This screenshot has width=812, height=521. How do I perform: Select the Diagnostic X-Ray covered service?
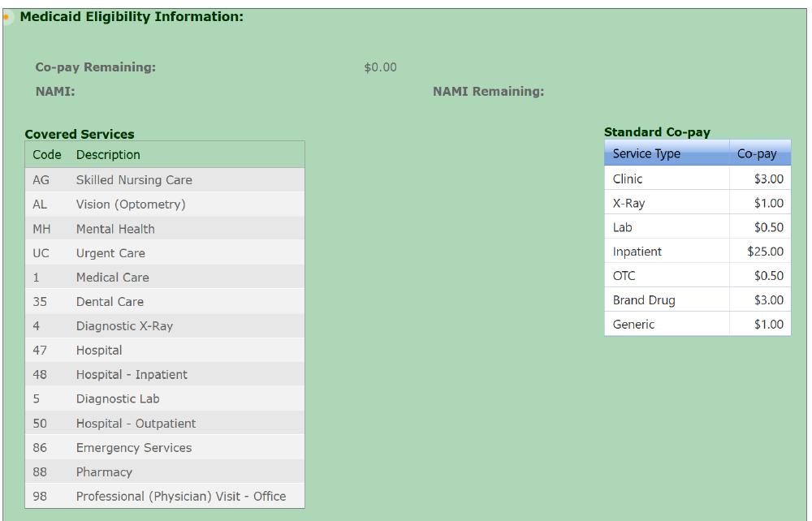[165, 326]
